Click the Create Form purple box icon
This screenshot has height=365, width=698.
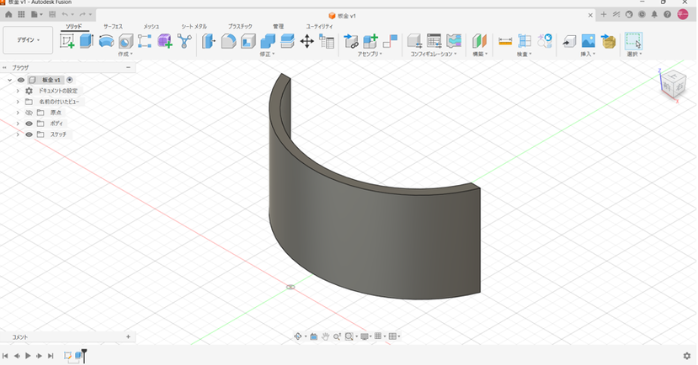(x=165, y=41)
